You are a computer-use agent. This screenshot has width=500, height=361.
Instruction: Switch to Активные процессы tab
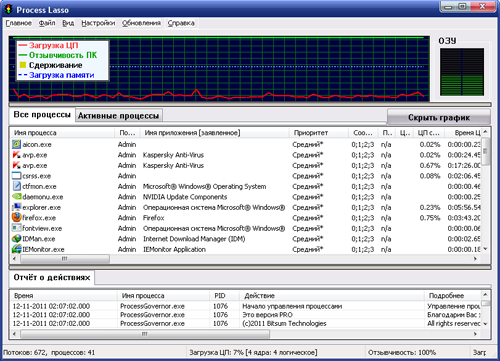point(118,116)
